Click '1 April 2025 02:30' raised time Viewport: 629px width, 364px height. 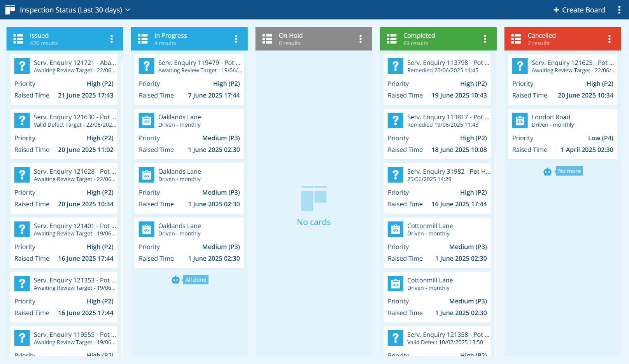[587, 150]
